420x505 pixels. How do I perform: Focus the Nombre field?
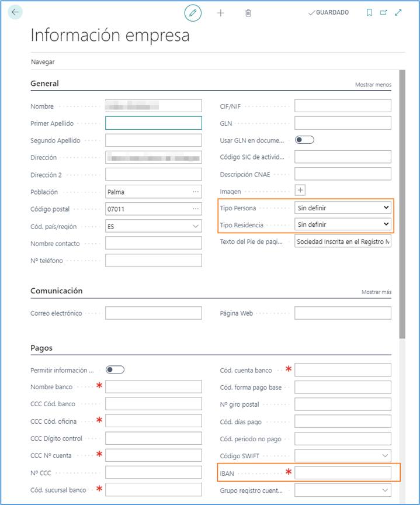point(154,106)
